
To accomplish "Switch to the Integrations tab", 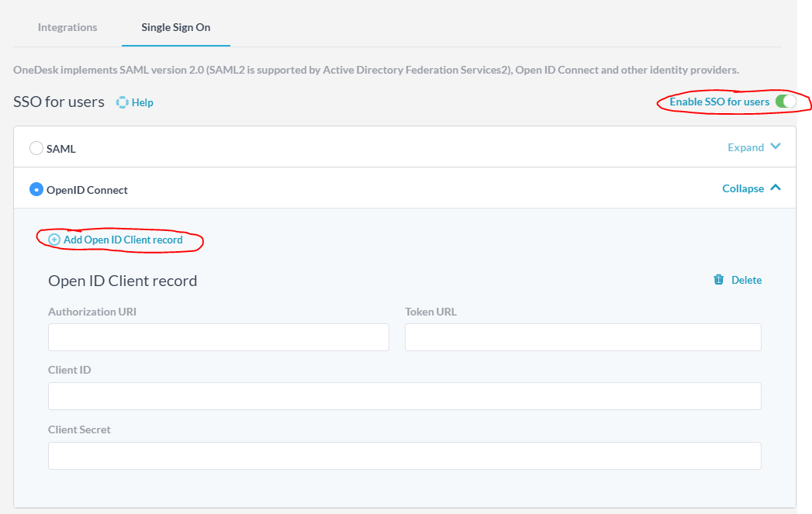I will pyautogui.click(x=67, y=27).
